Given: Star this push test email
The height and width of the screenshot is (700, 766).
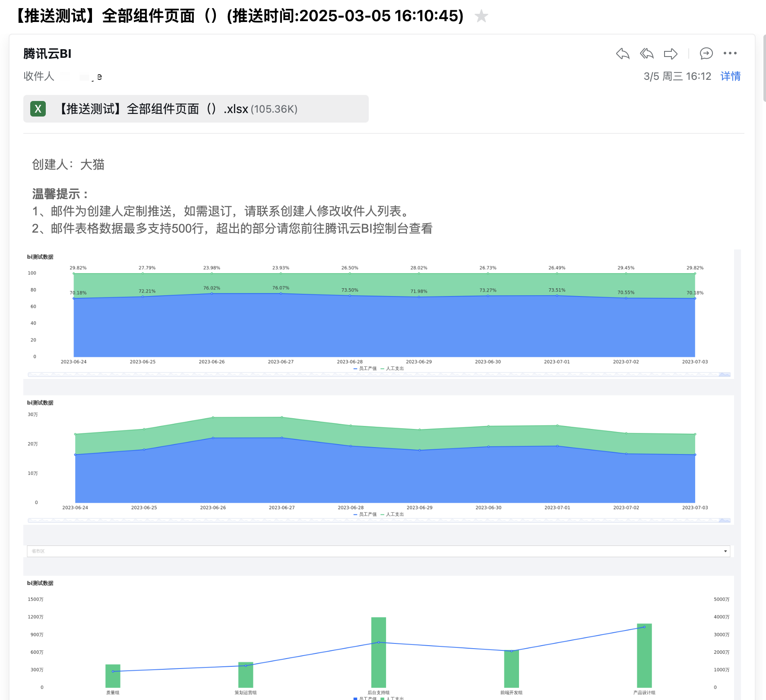Looking at the screenshot, I should [x=481, y=16].
